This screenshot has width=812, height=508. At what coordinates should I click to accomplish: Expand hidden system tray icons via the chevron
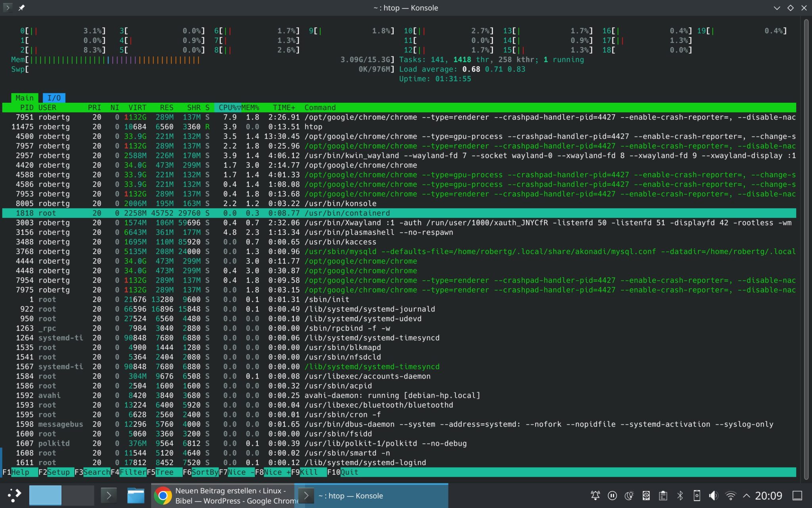click(747, 495)
